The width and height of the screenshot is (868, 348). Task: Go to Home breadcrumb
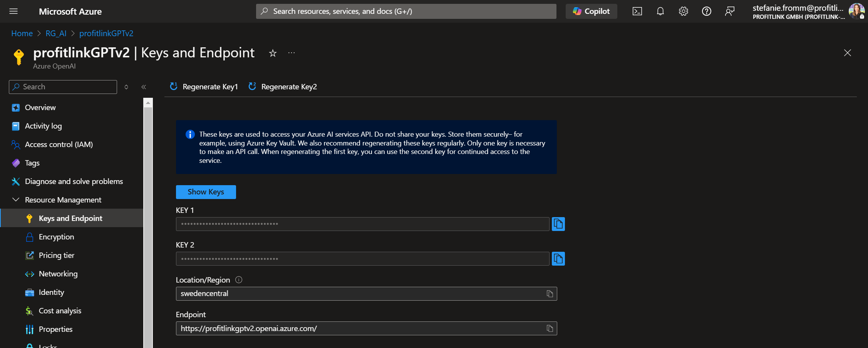point(22,33)
